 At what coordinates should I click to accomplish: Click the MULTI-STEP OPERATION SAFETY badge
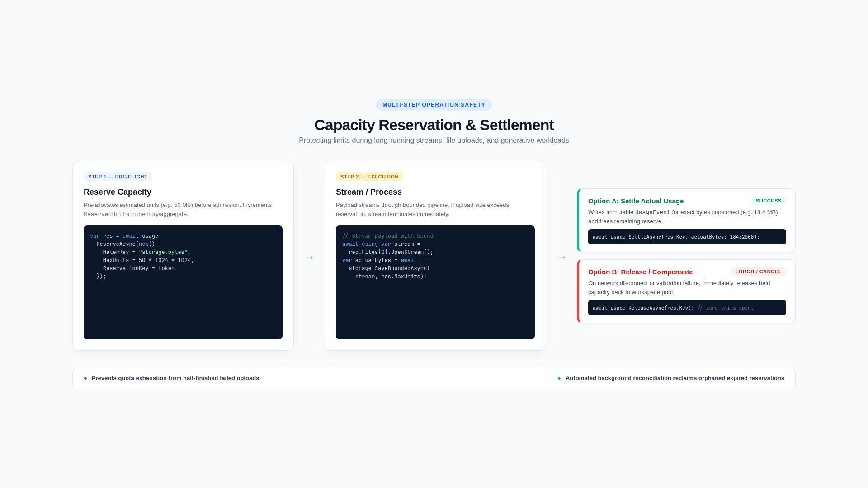434,105
